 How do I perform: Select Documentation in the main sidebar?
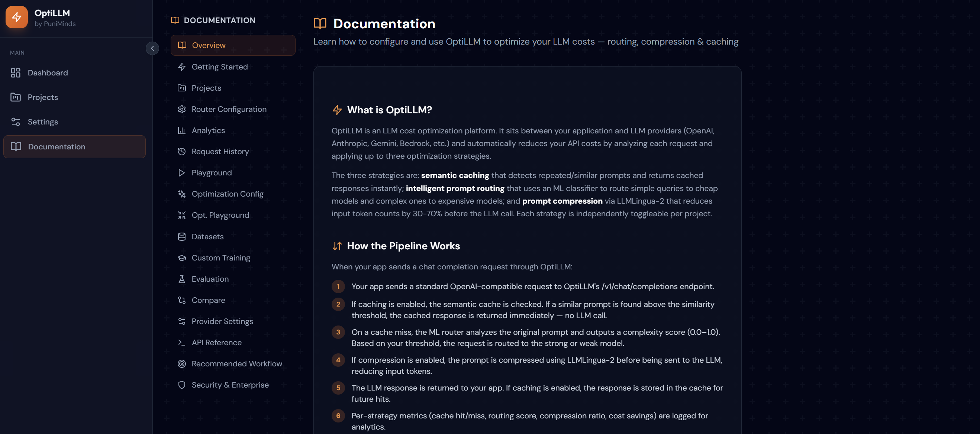coord(56,147)
